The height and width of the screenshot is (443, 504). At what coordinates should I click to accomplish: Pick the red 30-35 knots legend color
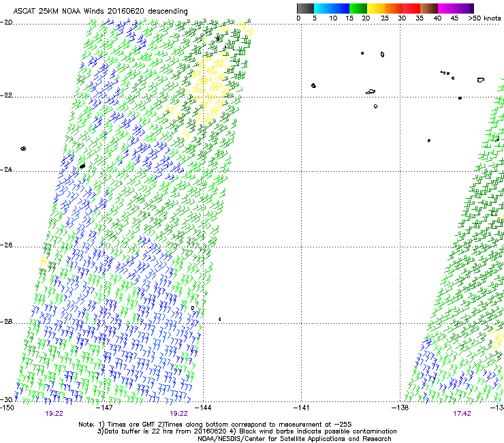pos(411,8)
